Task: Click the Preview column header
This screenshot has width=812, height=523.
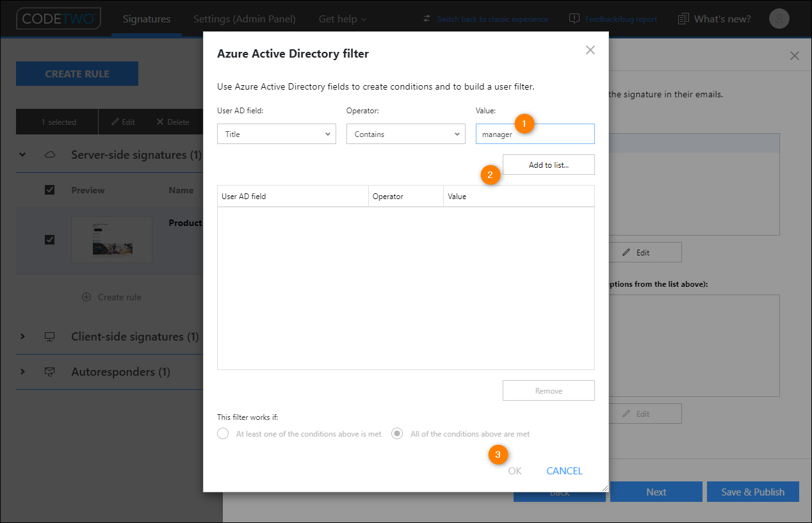Action: tap(88, 190)
